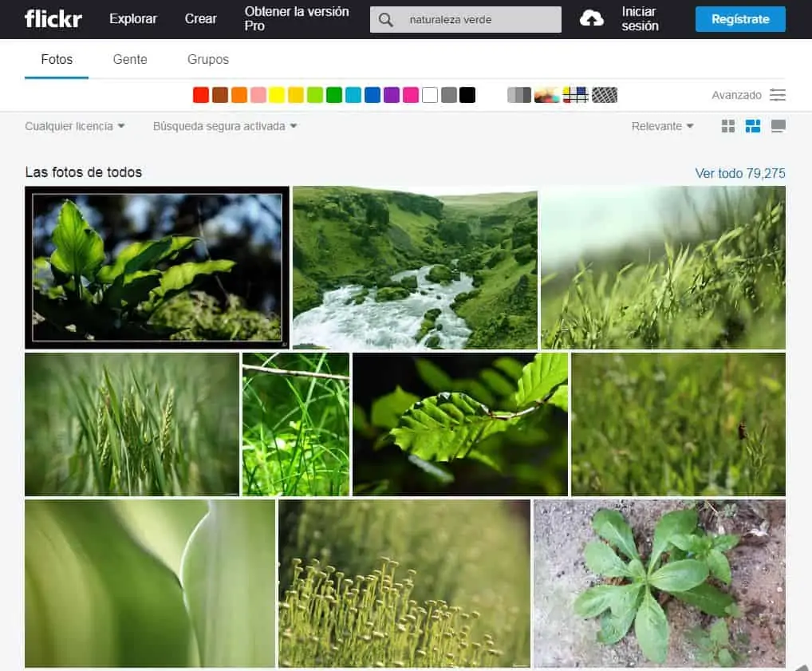Filter by blue color swatch

pyautogui.click(x=372, y=95)
